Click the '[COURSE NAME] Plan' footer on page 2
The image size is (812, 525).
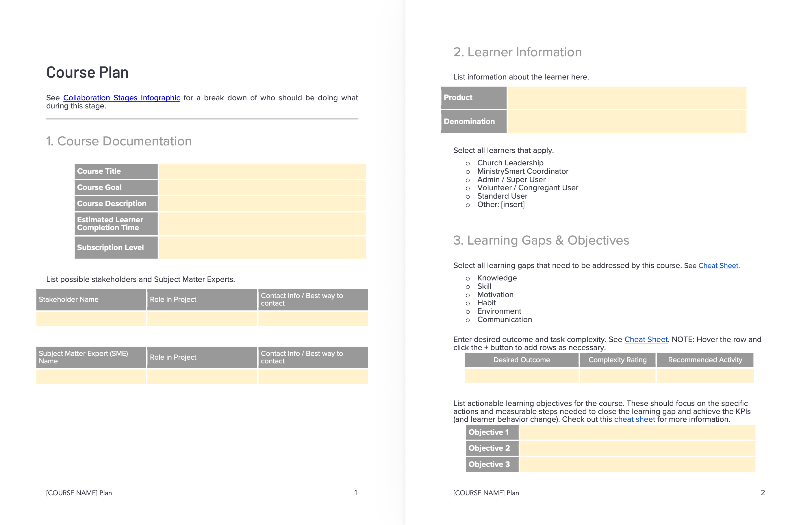point(486,493)
